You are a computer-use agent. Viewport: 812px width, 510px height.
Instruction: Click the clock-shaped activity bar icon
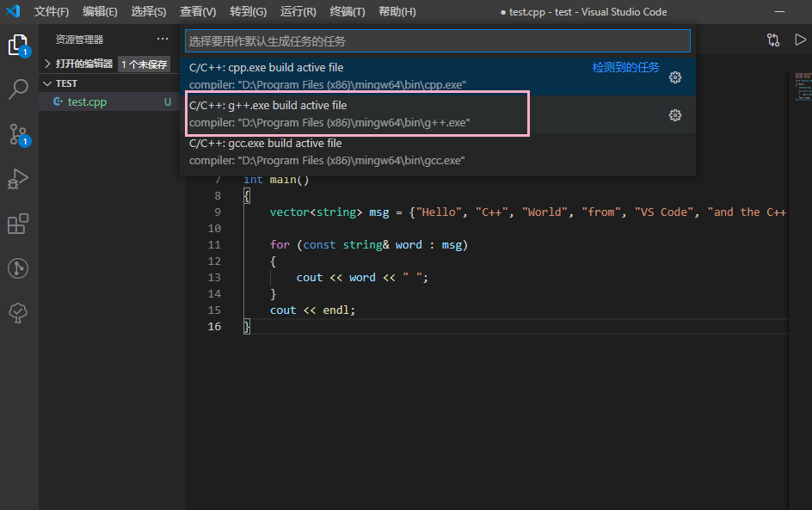(x=18, y=268)
